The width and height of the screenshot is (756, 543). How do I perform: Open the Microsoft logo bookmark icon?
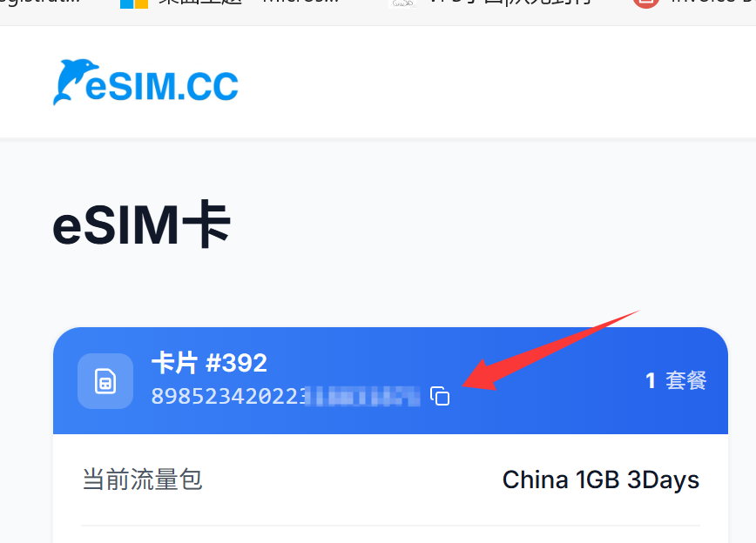pyautogui.click(x=134, y=3)
